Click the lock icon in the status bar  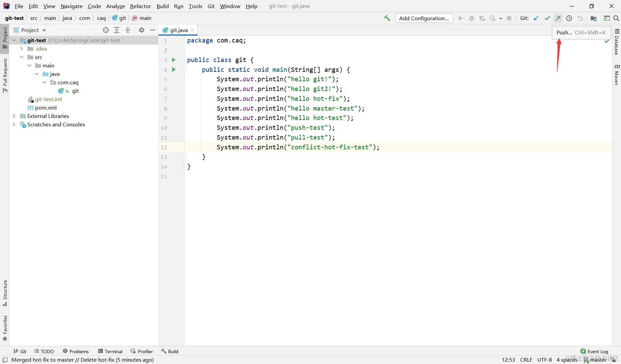[x=614, y=360]
